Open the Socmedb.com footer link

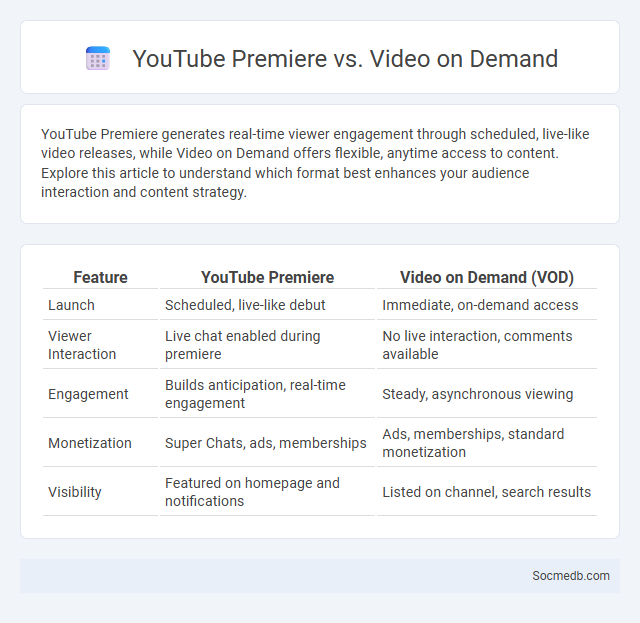pos(571,576)
